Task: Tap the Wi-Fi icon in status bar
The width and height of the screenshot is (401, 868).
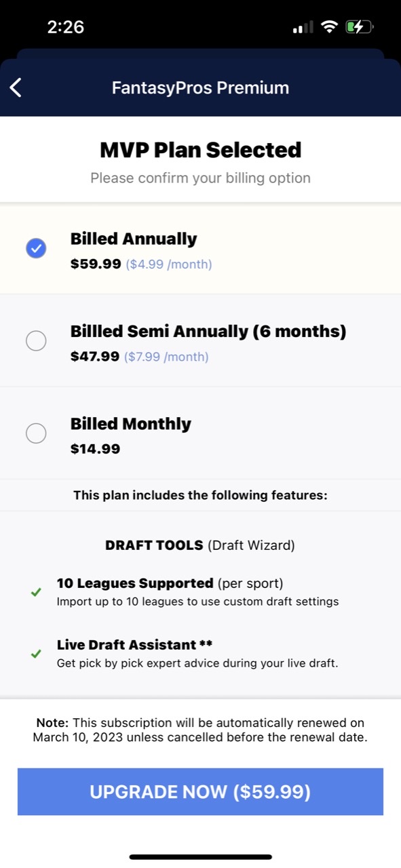Action: [x=330, y=26]
